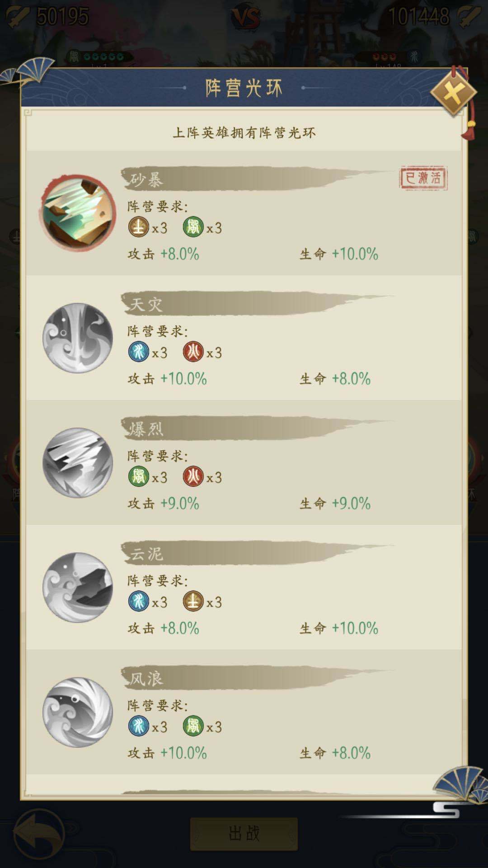The image size is (488, 868).
Task: Select fire faction icon in 天灾 row
Action: (193, 352)
